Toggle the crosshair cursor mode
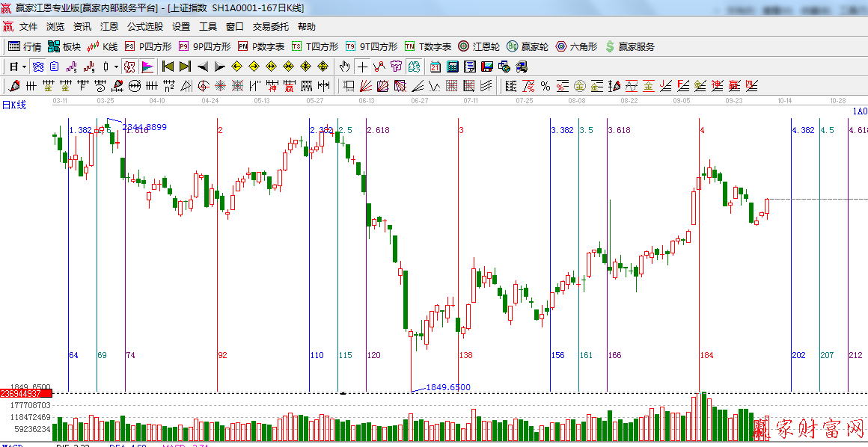The height and width of the screenshot is (447, 868). pyautogui.click(x=362, y=67)
